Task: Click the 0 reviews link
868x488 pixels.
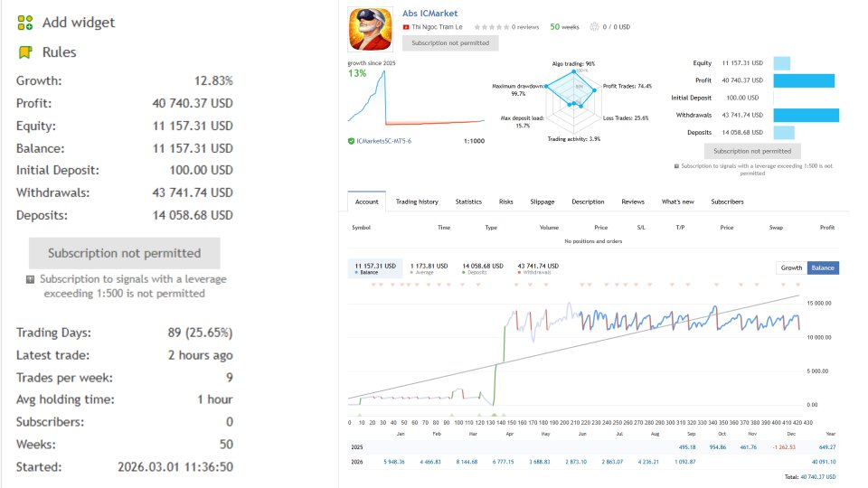Action: coord(524,27)
